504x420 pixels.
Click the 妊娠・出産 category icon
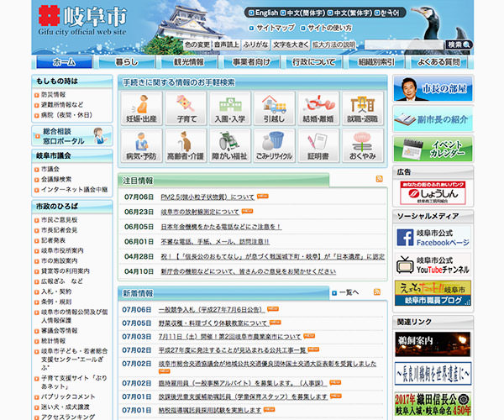coord(141,109)
